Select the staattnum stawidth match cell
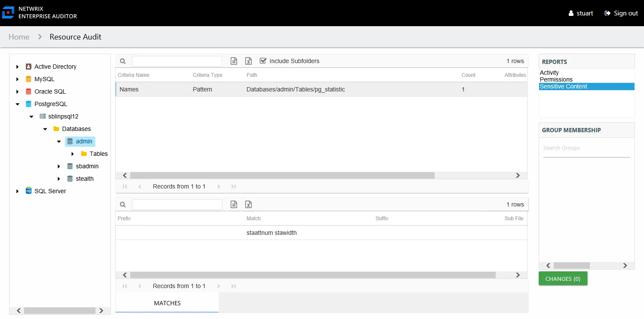Viewport: 644px width, 319px height. (272, 233)
